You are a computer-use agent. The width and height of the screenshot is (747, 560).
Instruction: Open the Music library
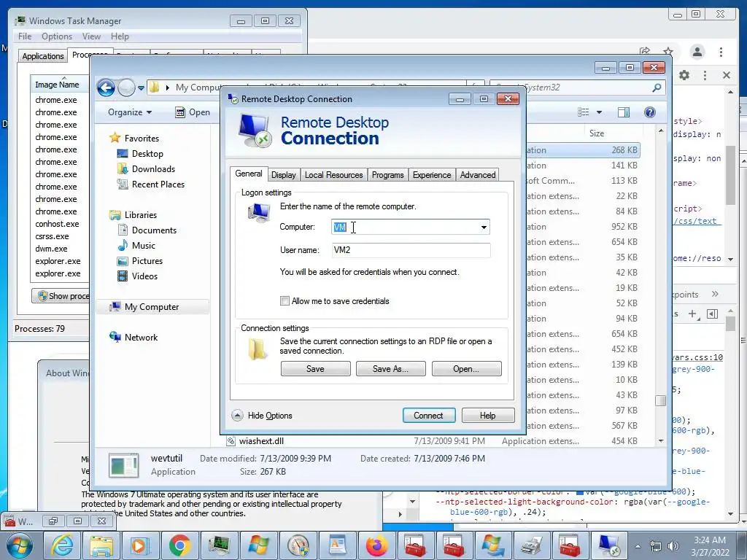pyautogui.click(x=144, y=246)
